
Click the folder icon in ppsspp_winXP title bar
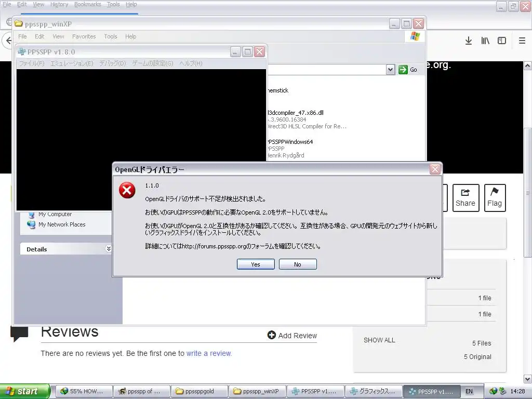18,23
